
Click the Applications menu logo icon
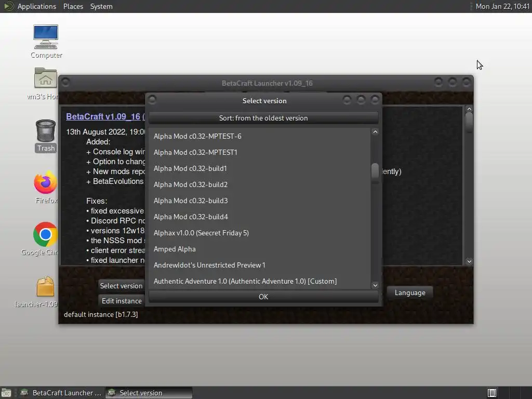coord(8,6)
